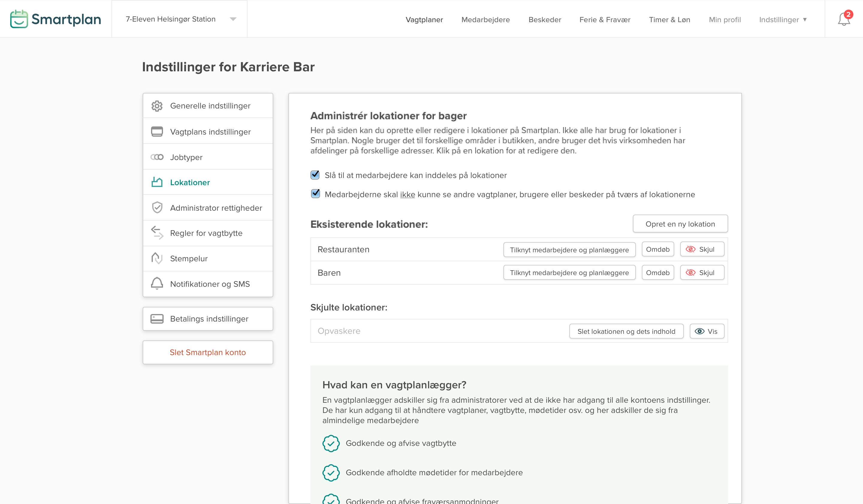Click Slet Smartplan konto
The height and width of the screenshot is (504, 863).
[x=208, y=352]
